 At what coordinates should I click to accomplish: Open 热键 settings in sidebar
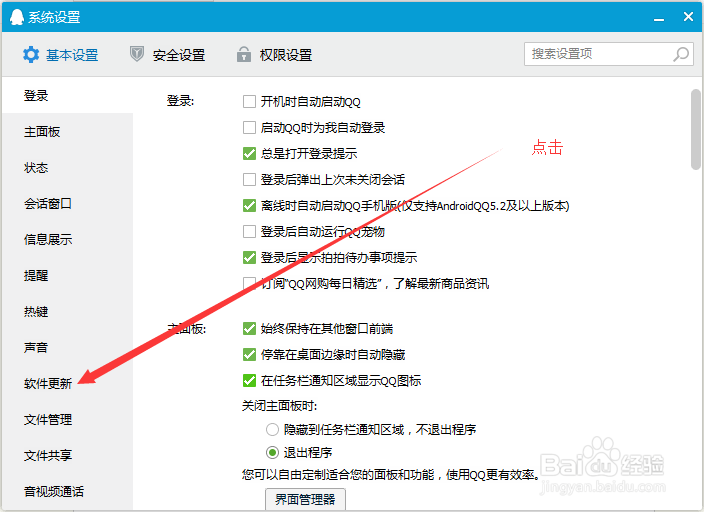click(x=36, y=311)
